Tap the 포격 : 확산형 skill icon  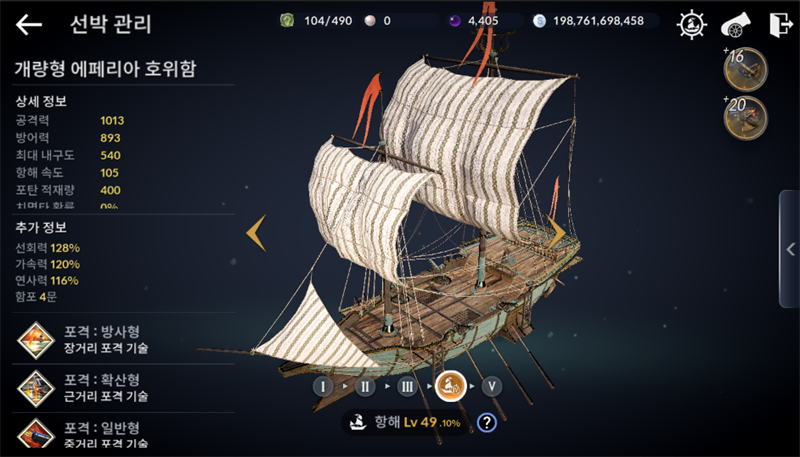point(36,388)
